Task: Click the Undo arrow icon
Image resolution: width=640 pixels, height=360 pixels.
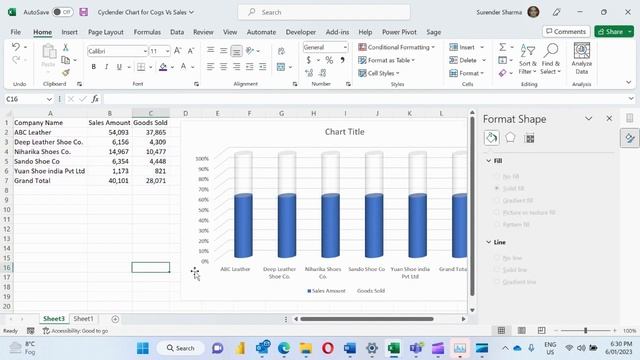Action: (16, 47)
